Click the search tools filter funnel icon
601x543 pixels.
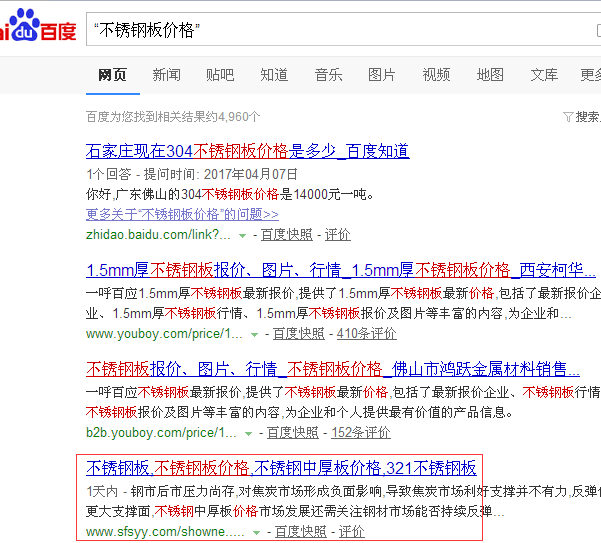point(568,117)
